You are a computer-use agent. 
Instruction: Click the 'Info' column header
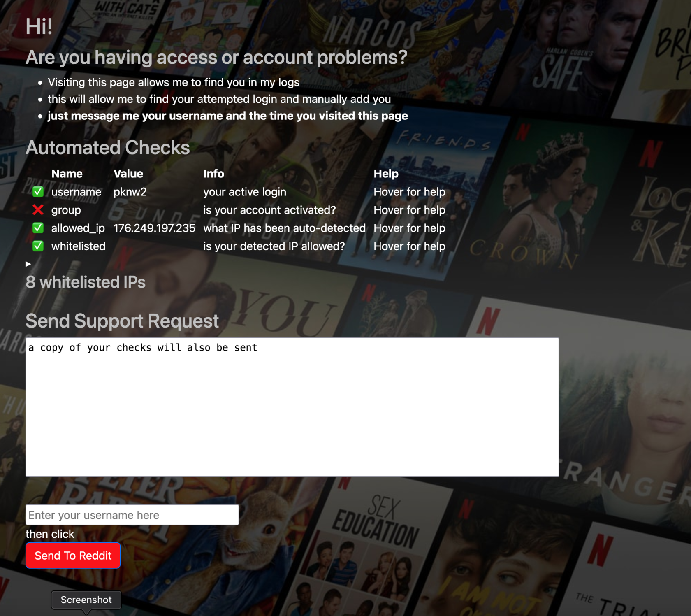213,174
